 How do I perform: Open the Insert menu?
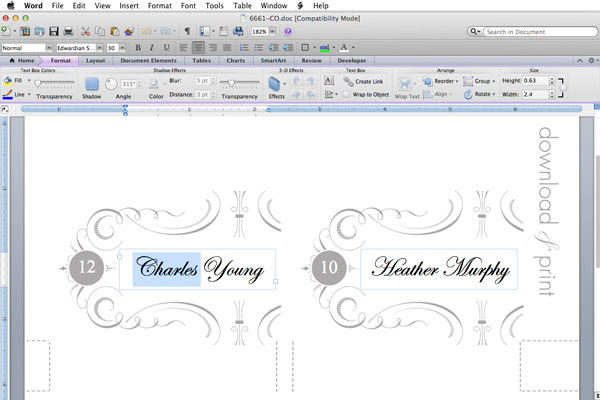[x=129, y=6]
